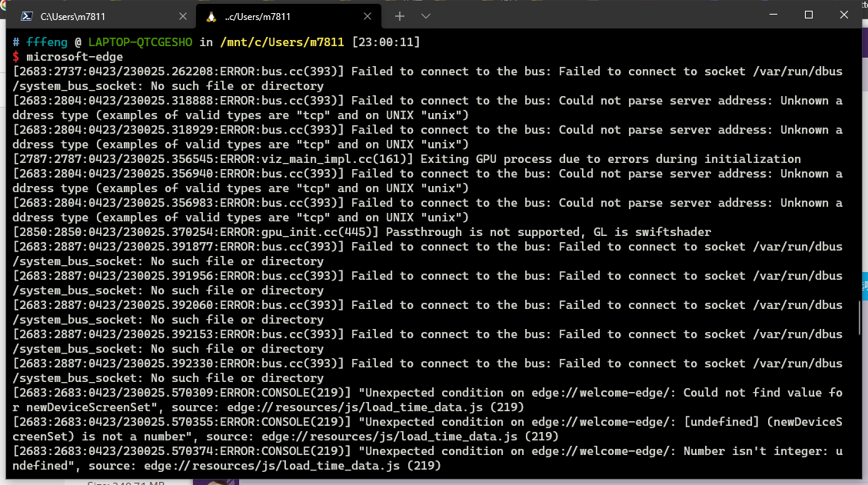Viewport: 868px width, 485px height.
Task: Close the ..c/Users/m7811 Linux tab
Action: [x=367, y=16]
